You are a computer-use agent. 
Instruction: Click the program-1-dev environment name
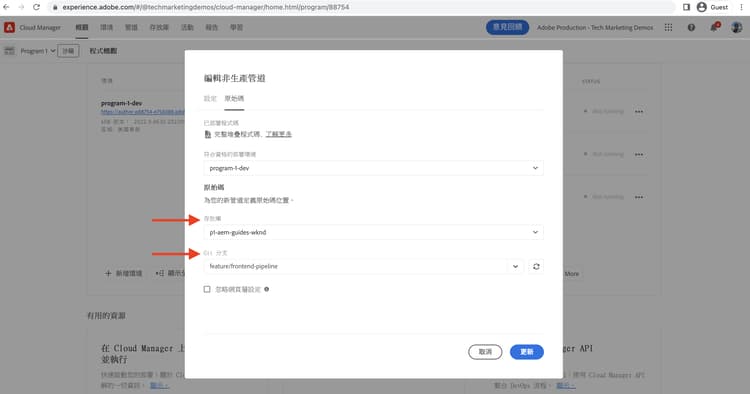pos(121,103)
